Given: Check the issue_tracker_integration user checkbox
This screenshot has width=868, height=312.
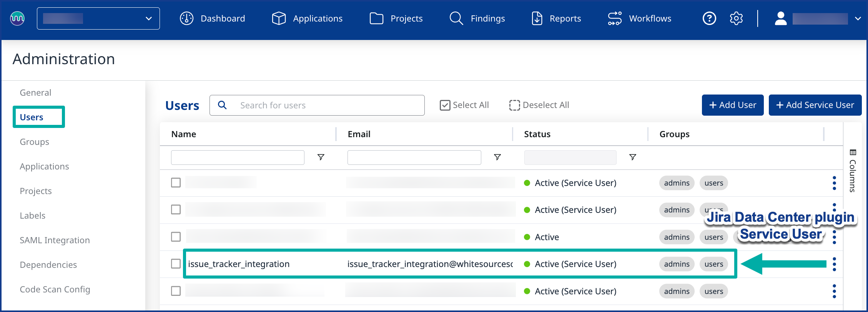Looking at the screenshot, I should click(x=176, y=264).
